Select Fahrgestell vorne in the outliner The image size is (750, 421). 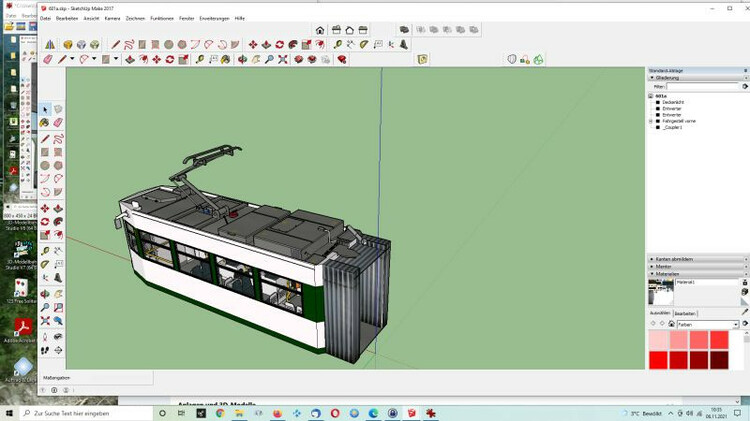point(679,122)
